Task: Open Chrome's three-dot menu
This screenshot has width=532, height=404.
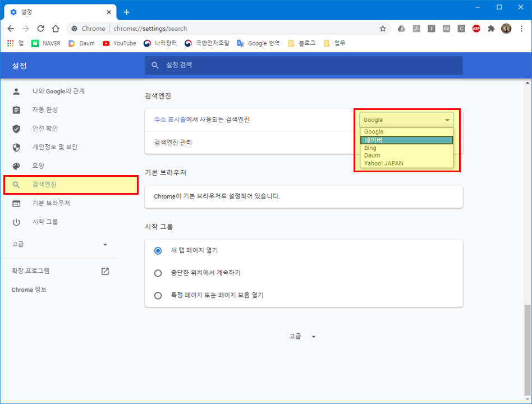Action: tap(521, 29)
